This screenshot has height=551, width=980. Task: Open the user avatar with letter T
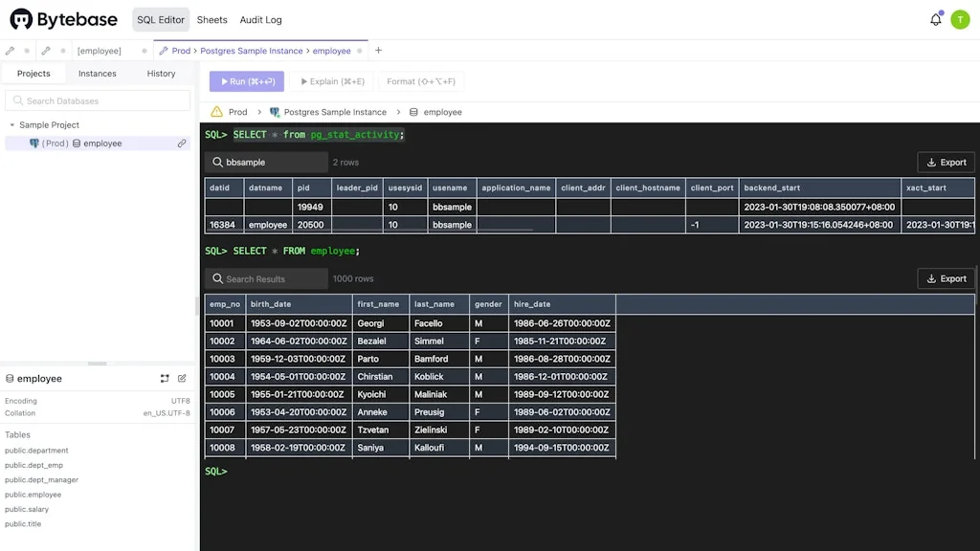[960, 19]
